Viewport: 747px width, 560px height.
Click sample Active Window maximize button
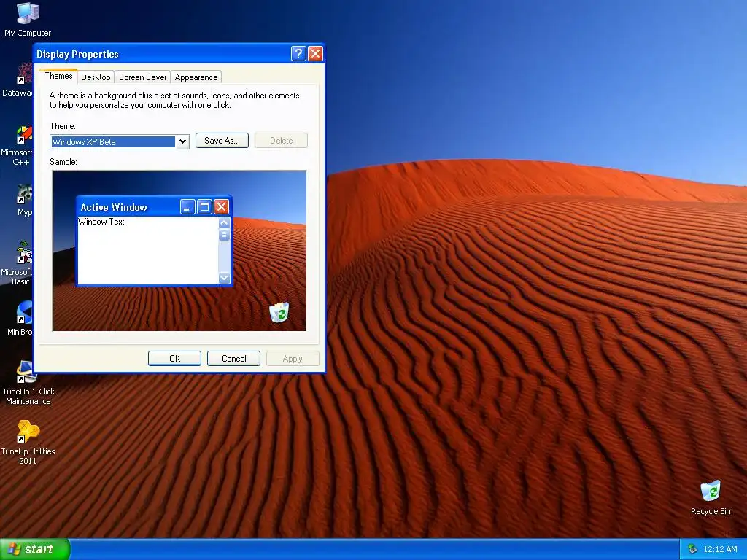(204, 206)
